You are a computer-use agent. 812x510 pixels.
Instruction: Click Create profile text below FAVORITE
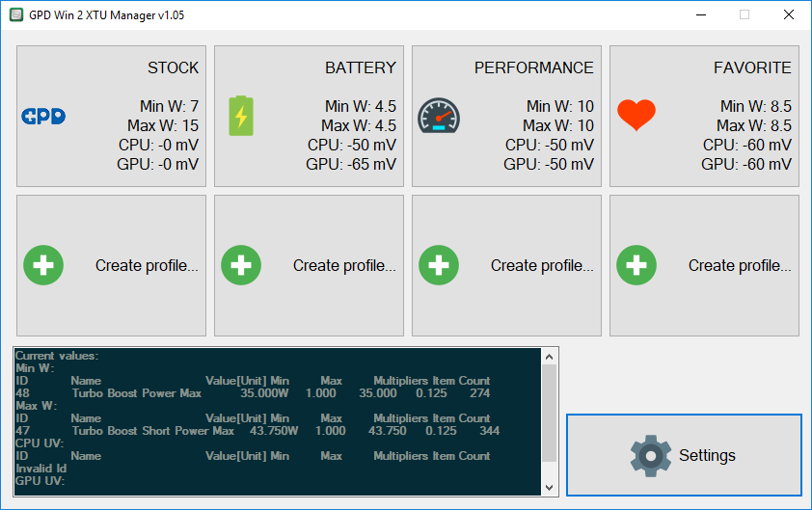(x=740, y=266)
